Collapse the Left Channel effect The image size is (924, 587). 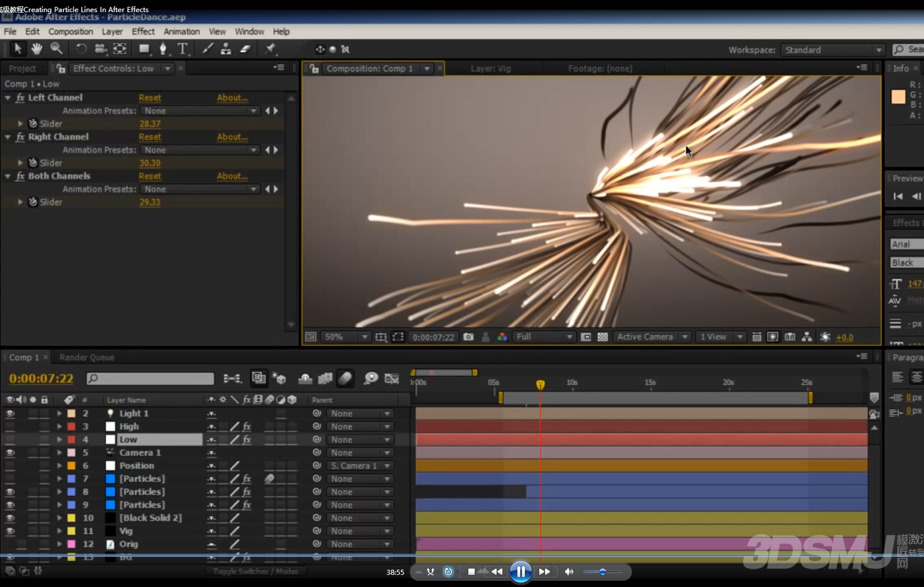click(x=7, y=98)
